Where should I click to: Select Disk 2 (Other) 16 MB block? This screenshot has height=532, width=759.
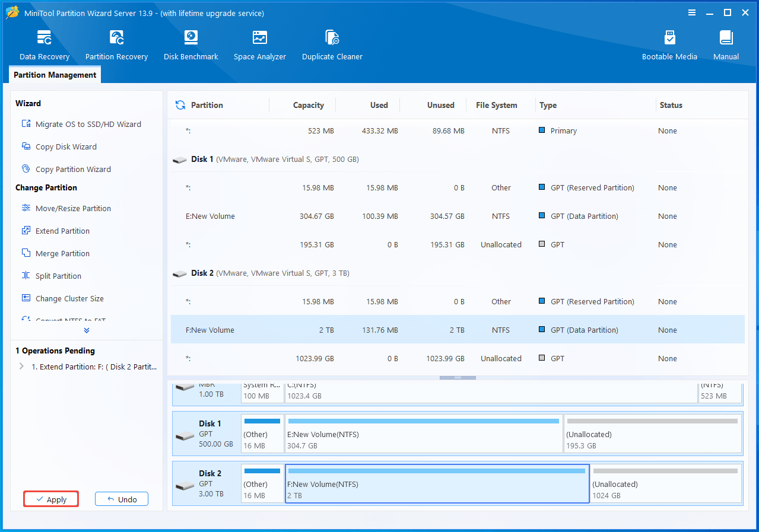(x=262, y=483)
